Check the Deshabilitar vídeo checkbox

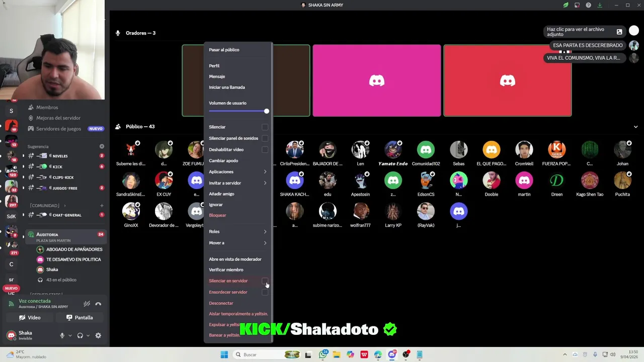[x=265, y=149]
